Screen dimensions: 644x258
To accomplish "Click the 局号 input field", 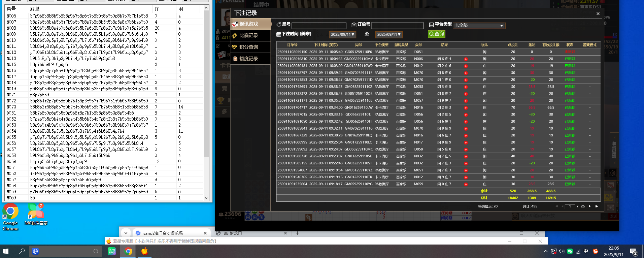I will click(319, 26).
